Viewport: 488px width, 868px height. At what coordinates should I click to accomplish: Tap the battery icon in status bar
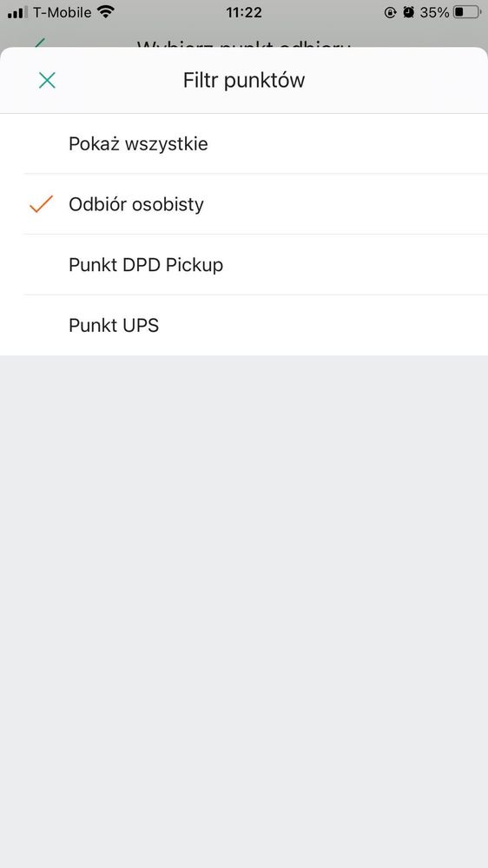(x=467, y=12)
